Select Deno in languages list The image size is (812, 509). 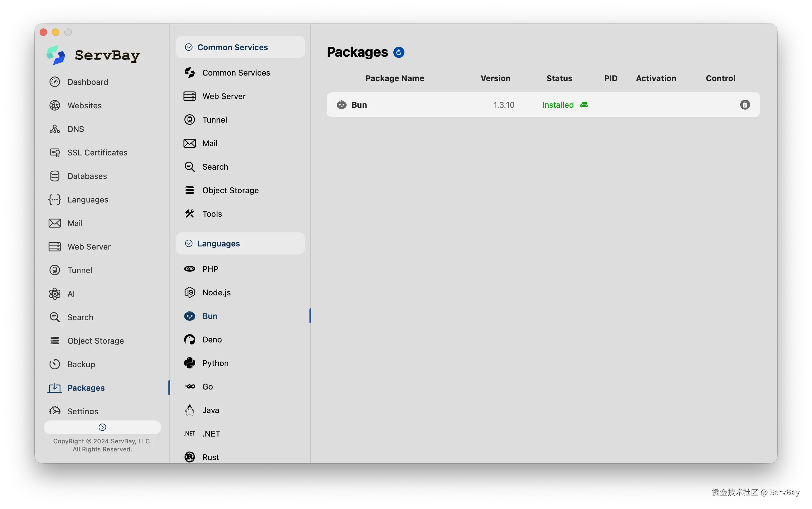(x=212, y=339)
